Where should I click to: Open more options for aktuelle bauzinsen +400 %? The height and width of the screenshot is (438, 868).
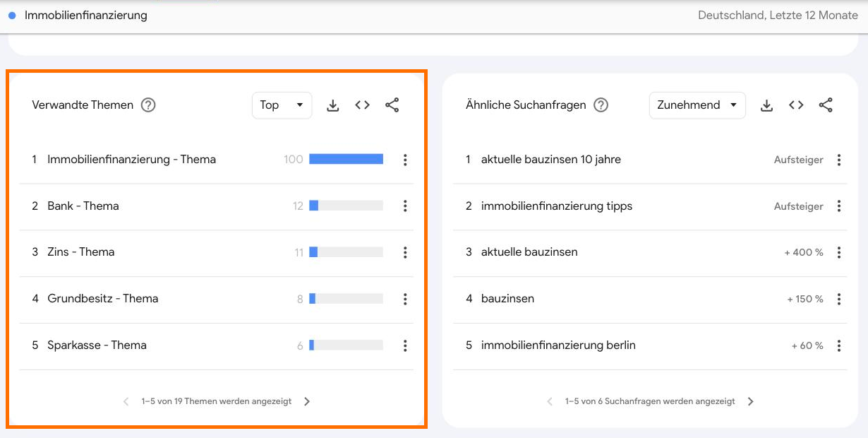(x=839, y=252)
